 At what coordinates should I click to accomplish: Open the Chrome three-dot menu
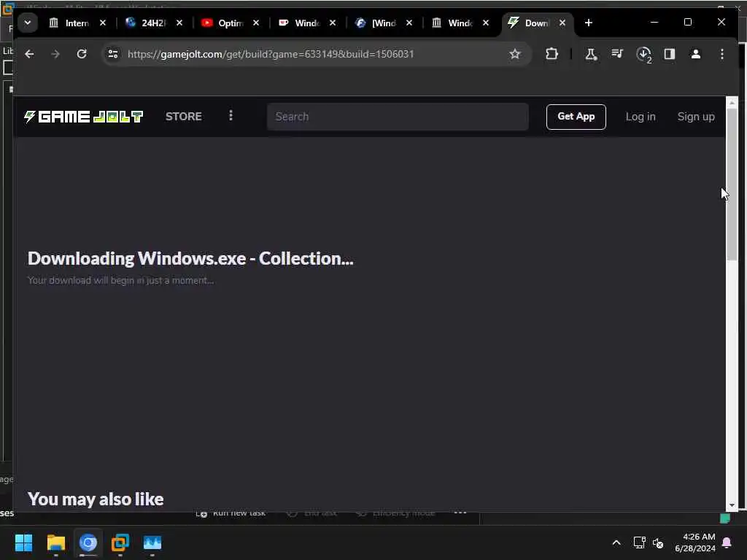point(722,54)
